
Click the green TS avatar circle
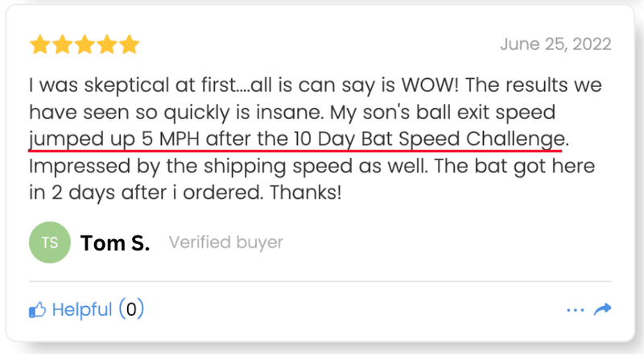click(49, 242)
